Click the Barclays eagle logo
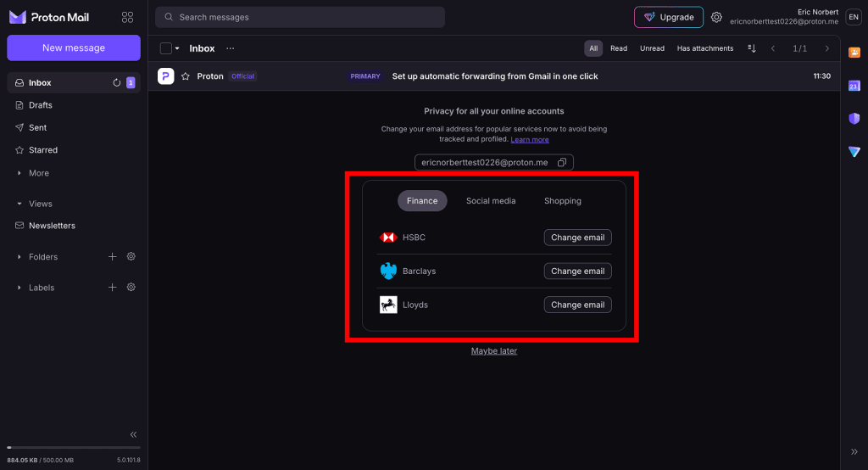 tap(388, 271)
